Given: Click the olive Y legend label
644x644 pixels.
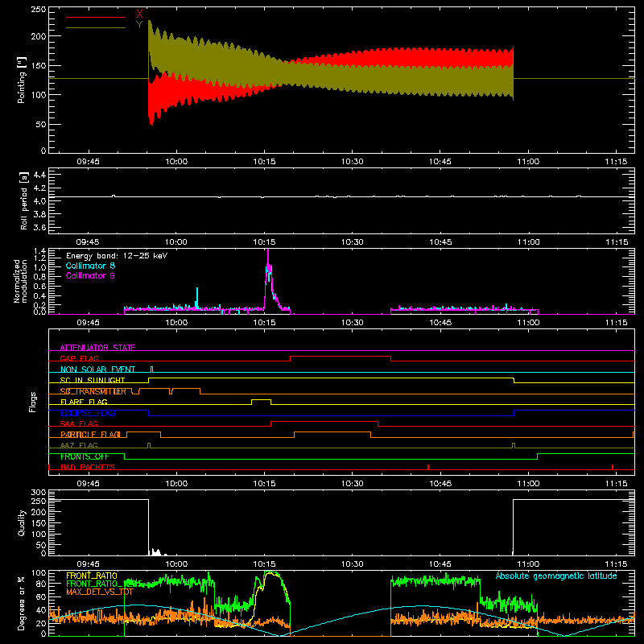Looking at the screenshot, I should [x=139, y=25].
